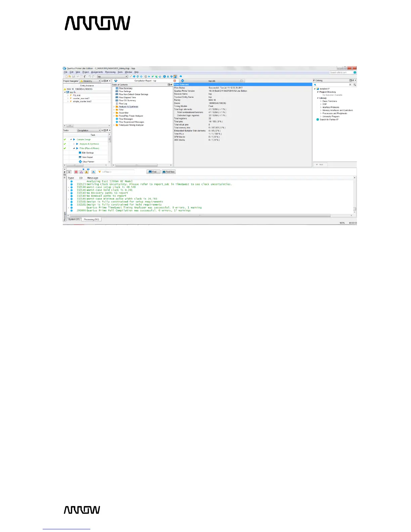Click the Search altera.com input field
This screenshot has width=411, height=532.
tap(340, 72)
